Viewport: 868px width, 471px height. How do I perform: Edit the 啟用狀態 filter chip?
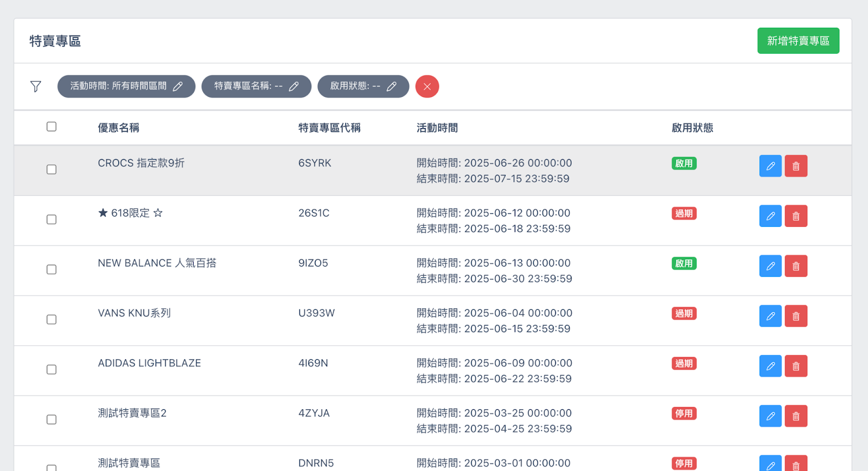363,86
